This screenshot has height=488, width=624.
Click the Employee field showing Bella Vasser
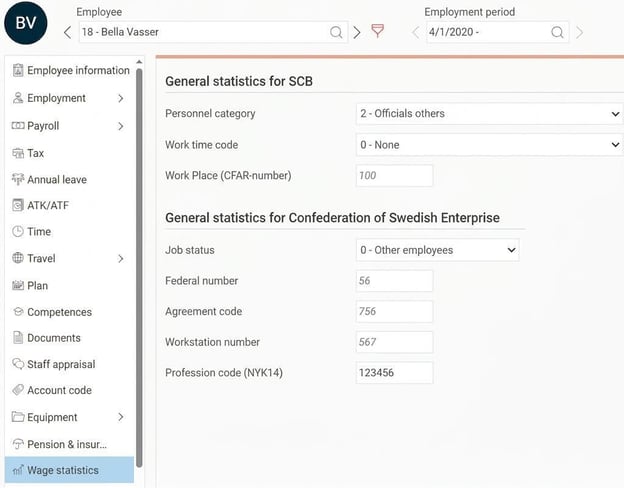point(213,32)
